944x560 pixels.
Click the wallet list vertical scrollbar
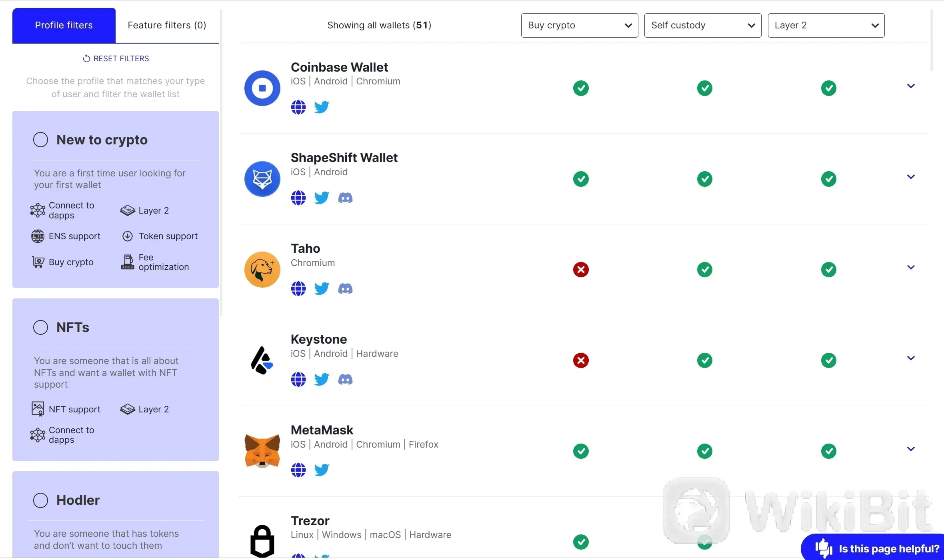(x=932, y=40)
